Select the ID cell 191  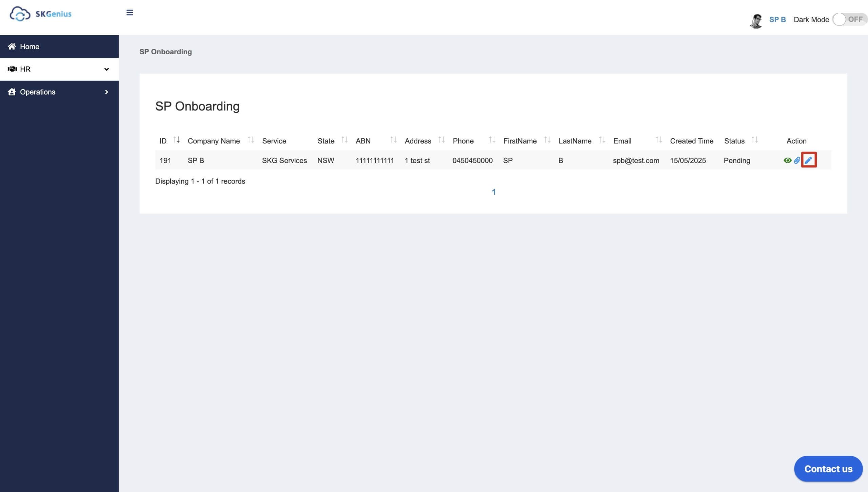point(165,161)
